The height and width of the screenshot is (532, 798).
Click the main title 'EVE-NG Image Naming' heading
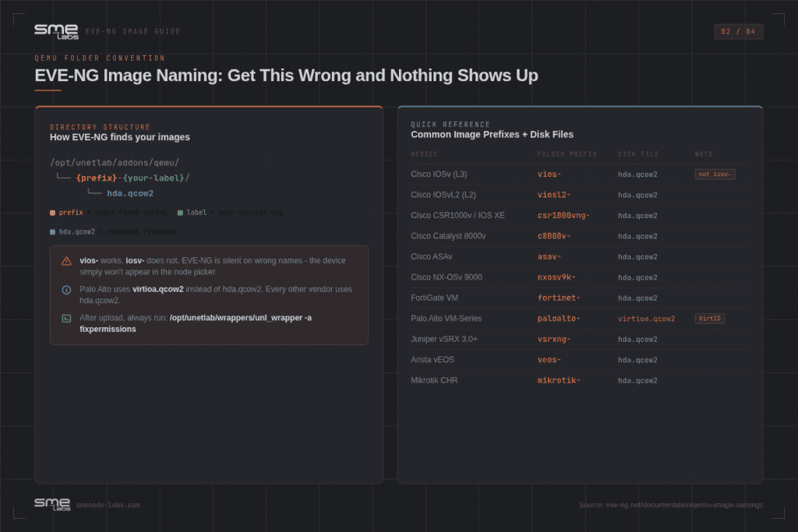coord(286,76)
